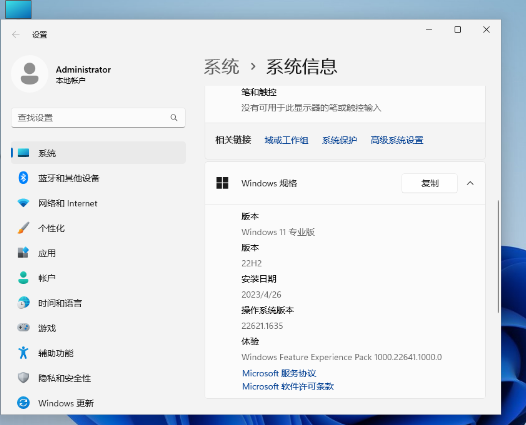Click the Windows Update sync icon
The width and height of the screenshot is (526, 425).
tap(23, 403)
